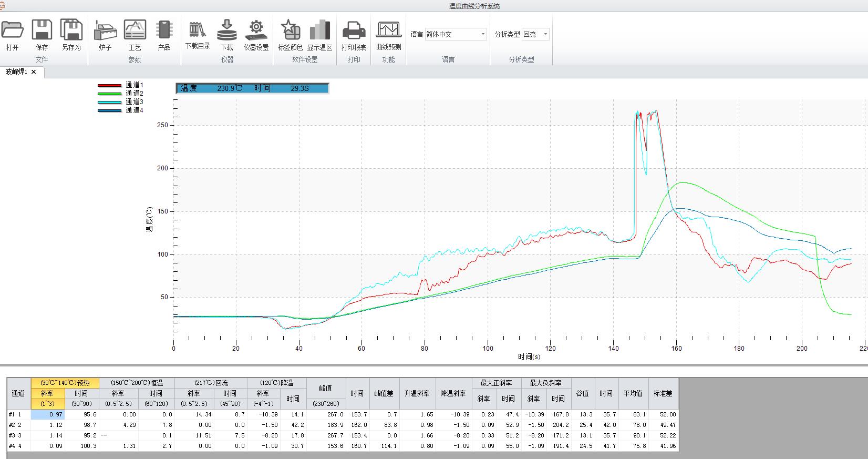Click the red 通道1 legend swatch

(x=109, y=85)
